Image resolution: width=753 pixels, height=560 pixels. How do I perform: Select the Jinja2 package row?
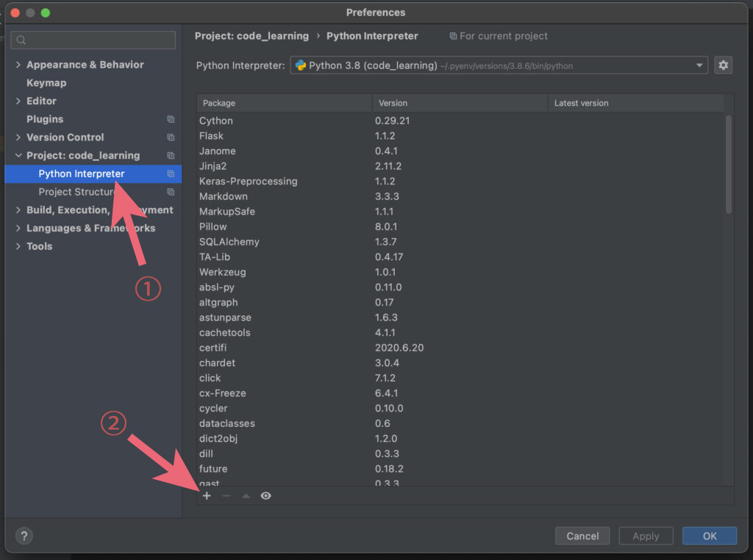click(x=460, y=166)
